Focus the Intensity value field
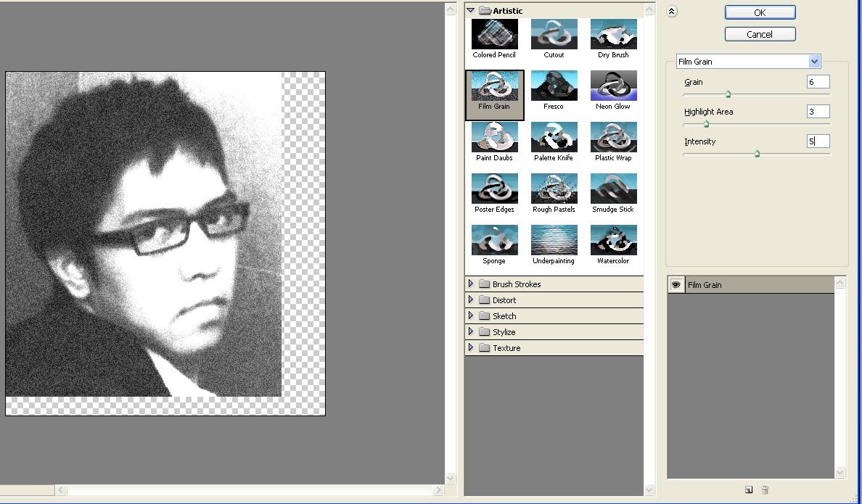The image size is (862, 504). [x=818, y=141]
